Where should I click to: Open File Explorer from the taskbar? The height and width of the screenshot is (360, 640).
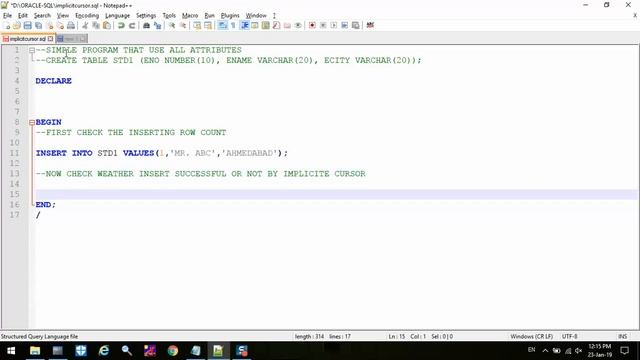tap(35, 351)
